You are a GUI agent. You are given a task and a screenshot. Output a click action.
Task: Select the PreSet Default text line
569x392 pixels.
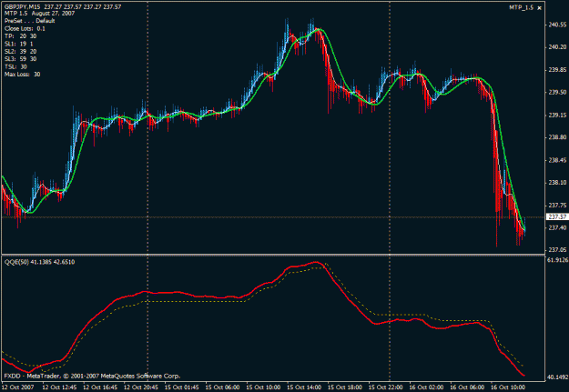point(30,21)
